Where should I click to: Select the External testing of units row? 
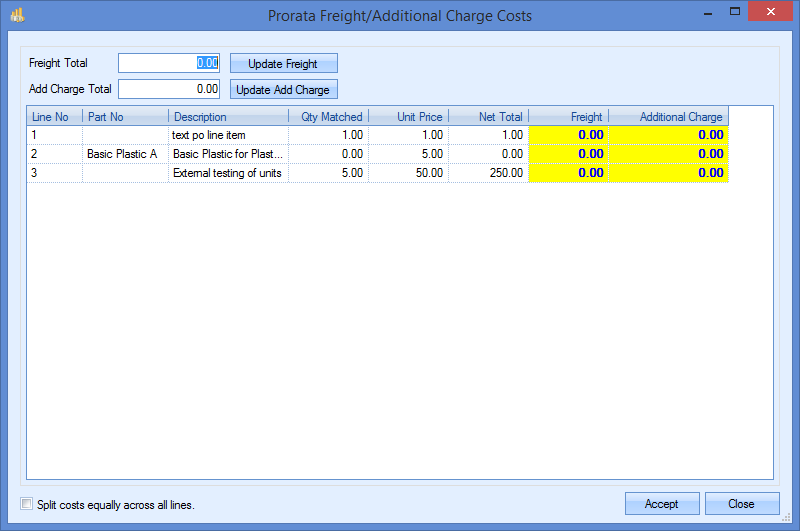click(227, 173)
